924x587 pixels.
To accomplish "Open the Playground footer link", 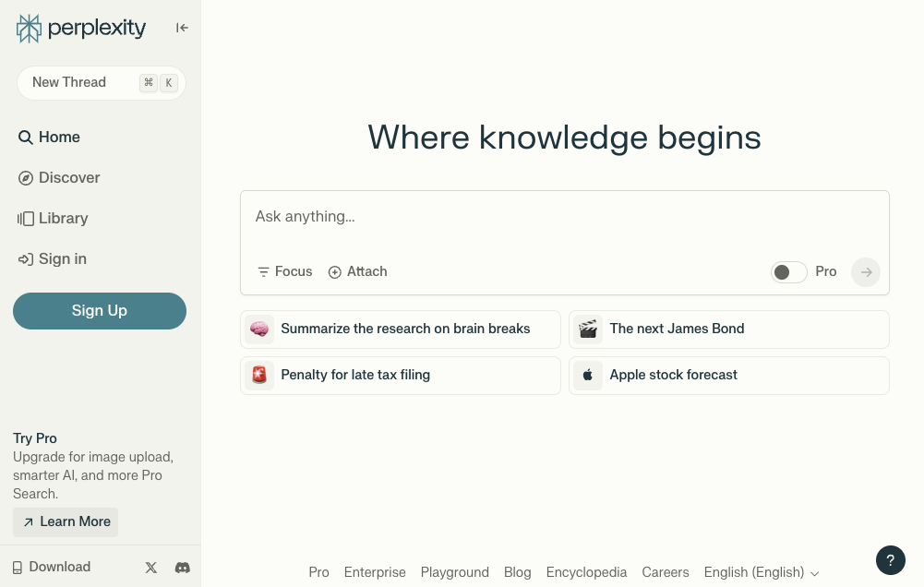I will click(x=455, y=572).
